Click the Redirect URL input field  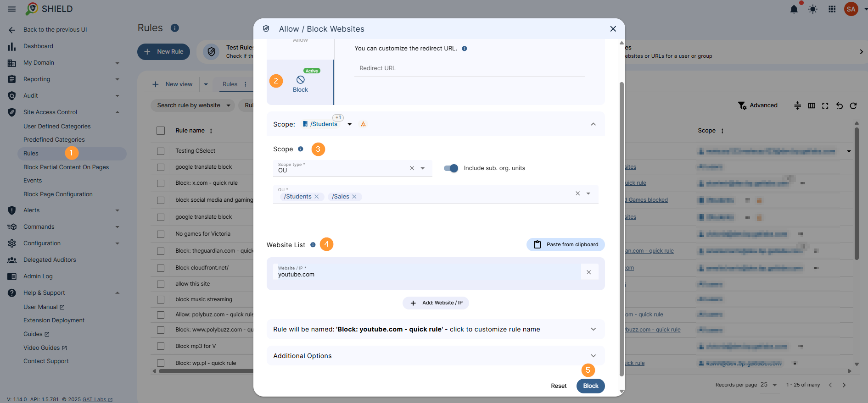click(x=470, y=68)
